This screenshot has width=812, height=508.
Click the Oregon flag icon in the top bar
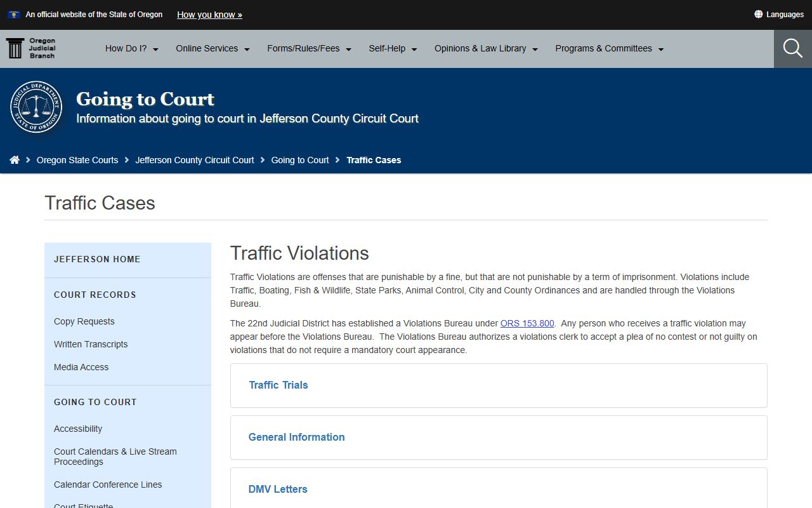[x=13, y=15]
